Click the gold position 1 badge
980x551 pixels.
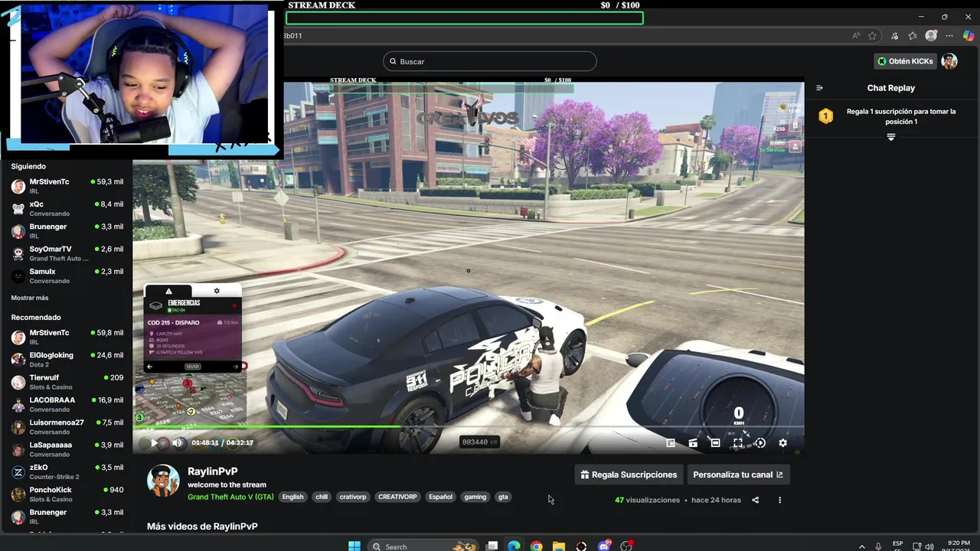825,116
